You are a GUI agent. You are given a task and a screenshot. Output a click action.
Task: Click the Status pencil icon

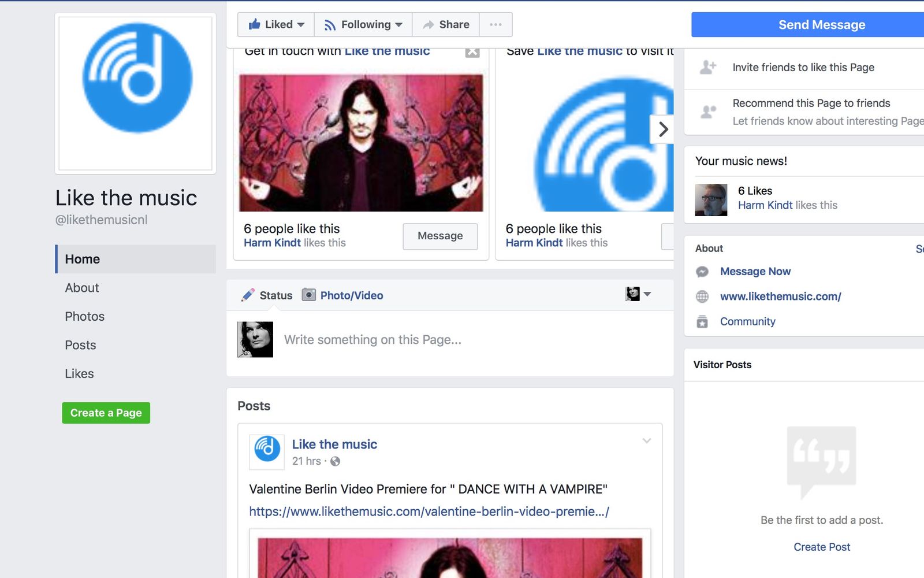248,295
